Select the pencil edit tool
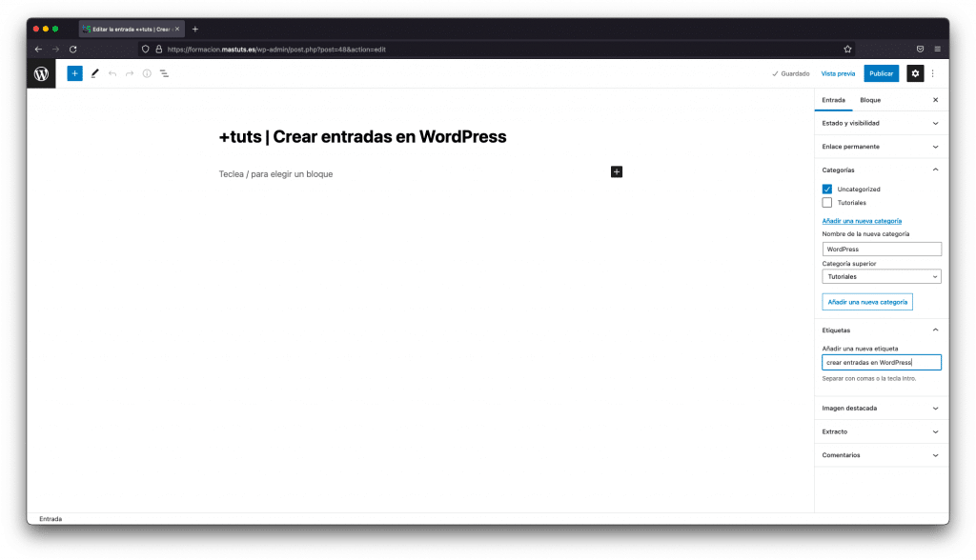 pos(94,73)
